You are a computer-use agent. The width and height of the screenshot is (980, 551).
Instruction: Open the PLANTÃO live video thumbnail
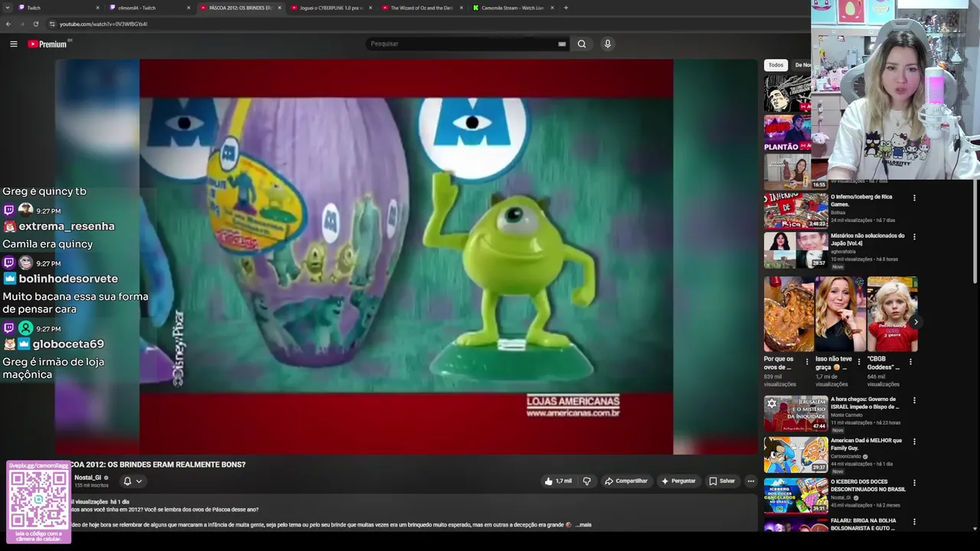tap(787, 133)
